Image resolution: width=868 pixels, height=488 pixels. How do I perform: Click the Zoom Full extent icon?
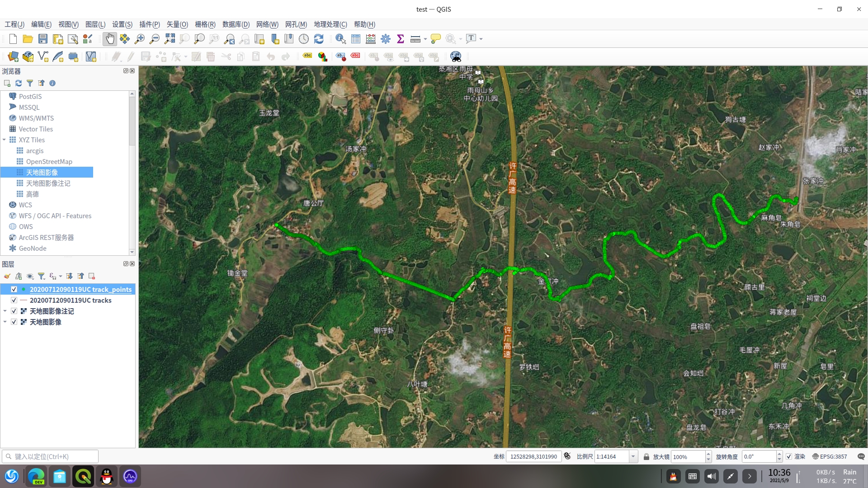170,39
